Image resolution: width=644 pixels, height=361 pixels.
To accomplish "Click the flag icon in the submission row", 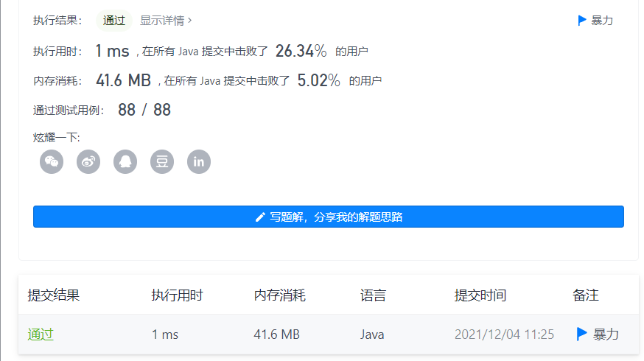I will (581, 334).
